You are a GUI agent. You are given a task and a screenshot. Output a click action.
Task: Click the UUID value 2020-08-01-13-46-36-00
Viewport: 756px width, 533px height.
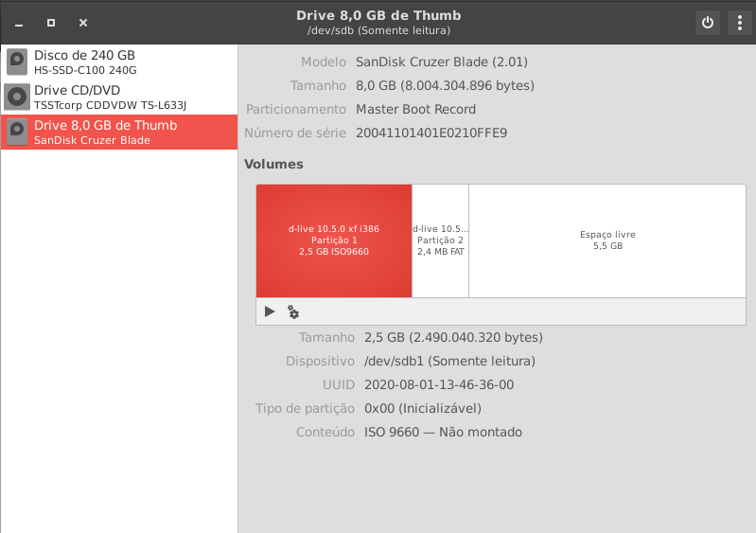439,385
